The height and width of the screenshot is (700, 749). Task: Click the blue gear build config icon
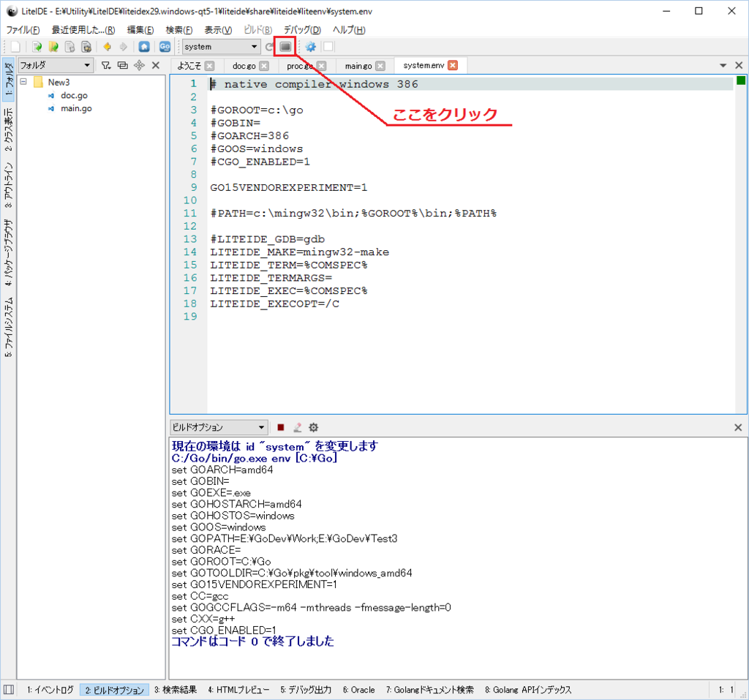[x=310, y=46]
